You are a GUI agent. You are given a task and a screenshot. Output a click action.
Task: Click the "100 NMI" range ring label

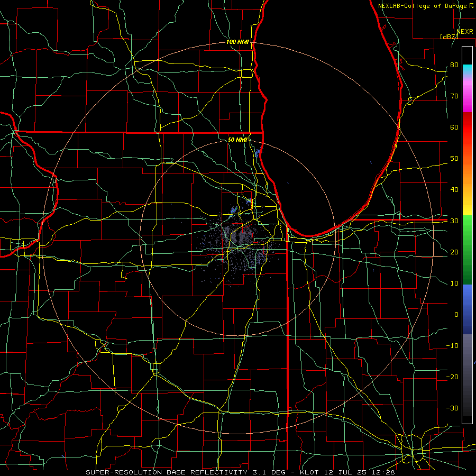click(x=237, y=42)
